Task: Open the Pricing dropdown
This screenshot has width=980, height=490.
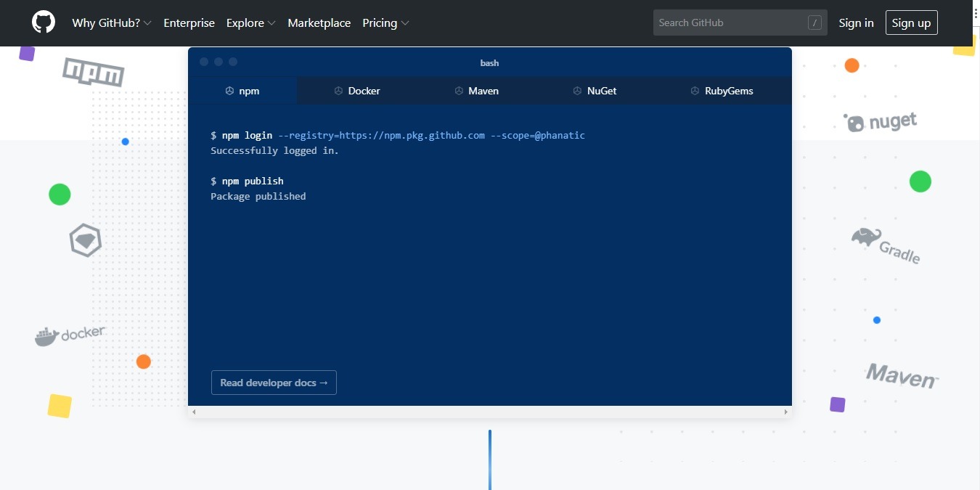Action: (x=385, y=23)
